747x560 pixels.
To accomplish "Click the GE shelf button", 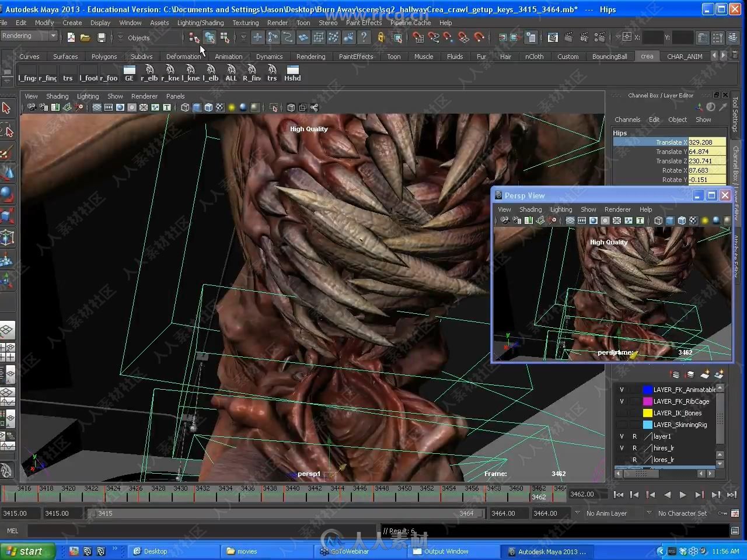I will (x=130, y=73).
